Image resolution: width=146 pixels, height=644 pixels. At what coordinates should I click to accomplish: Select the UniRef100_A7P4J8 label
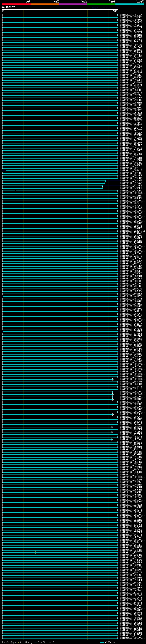[131, 65]
